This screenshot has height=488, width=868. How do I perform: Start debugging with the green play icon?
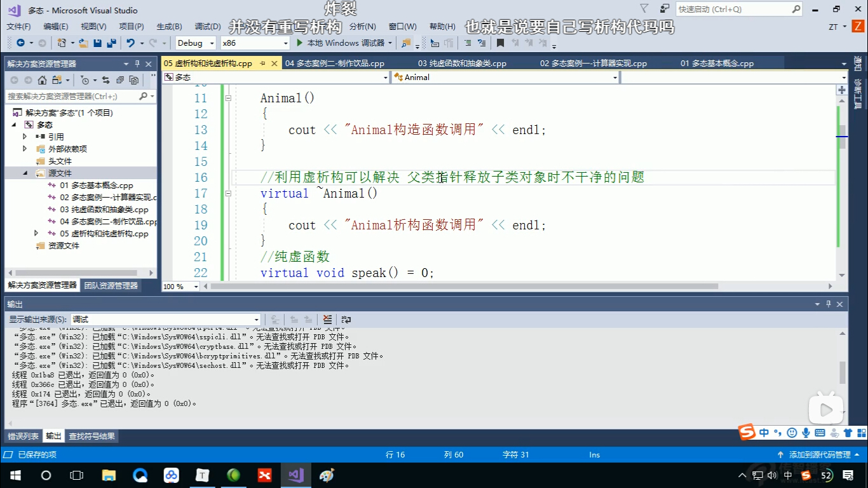(301, 43)
